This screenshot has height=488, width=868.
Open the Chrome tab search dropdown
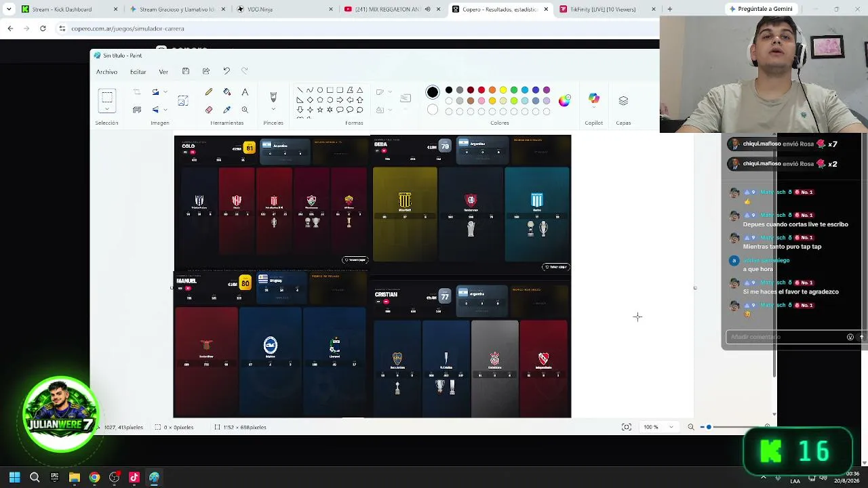9,9
